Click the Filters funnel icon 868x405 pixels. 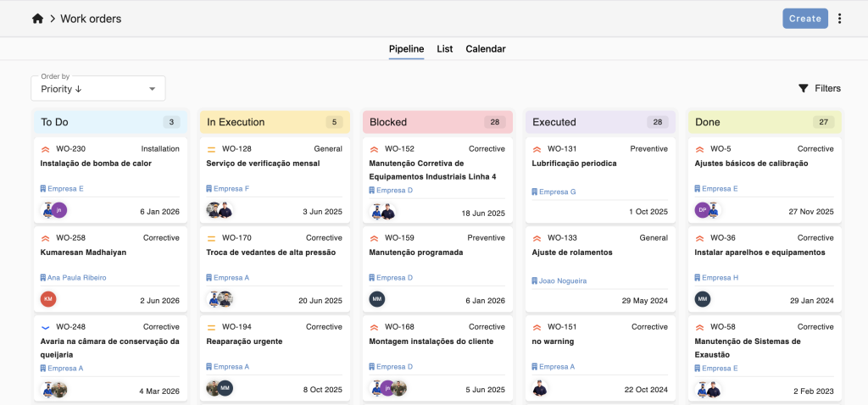point(804,88)
